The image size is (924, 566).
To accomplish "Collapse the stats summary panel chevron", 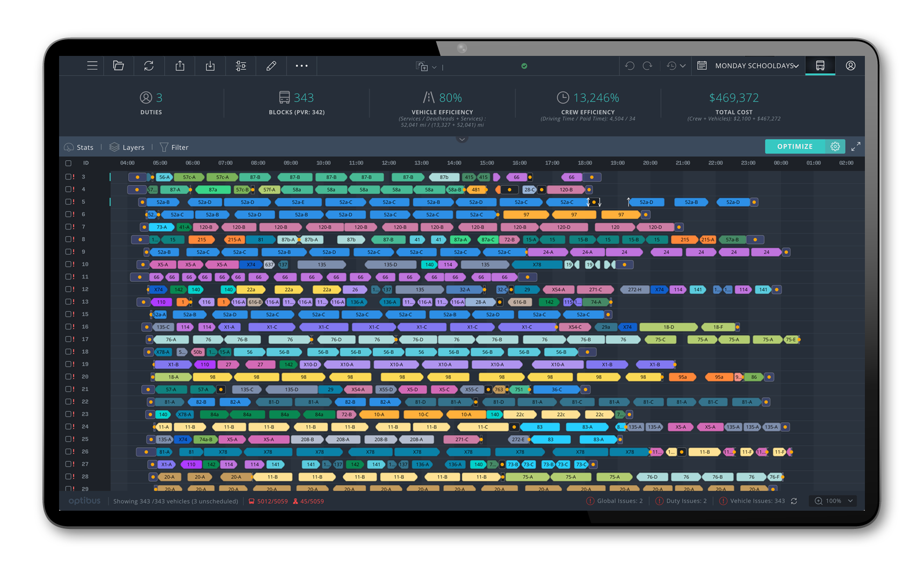I will 461,139.
